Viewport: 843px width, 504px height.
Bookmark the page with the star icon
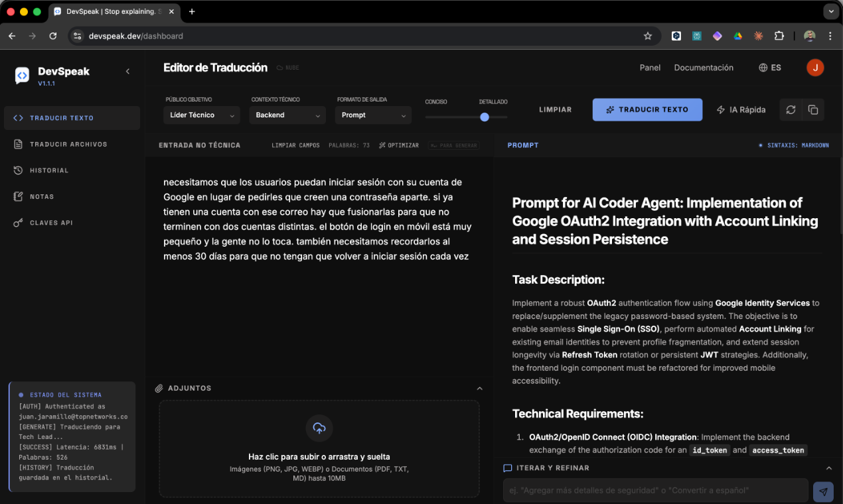click(x=648, y=36)
